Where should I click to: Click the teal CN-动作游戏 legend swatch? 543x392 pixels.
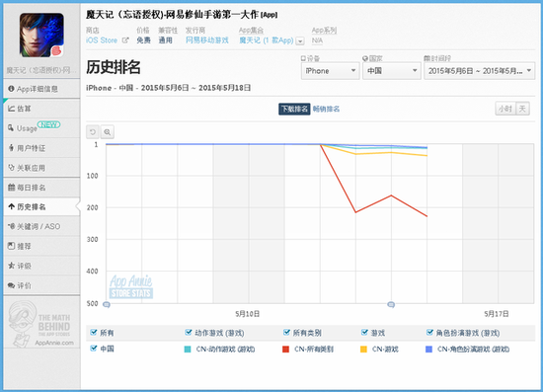[188, 350]
